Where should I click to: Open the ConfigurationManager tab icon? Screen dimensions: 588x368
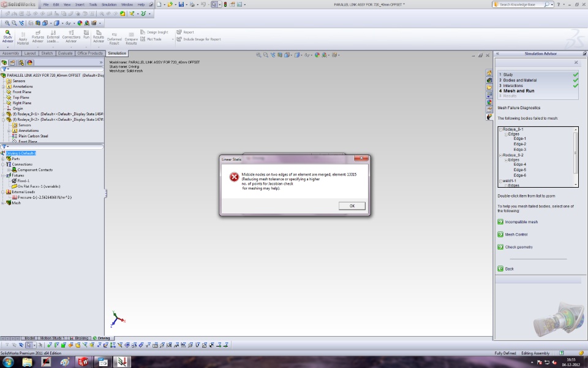(x=21, y=63)
